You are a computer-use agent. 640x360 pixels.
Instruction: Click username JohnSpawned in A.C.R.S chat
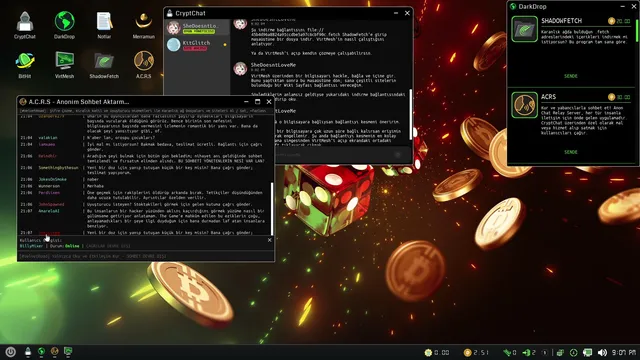point(51,204)
